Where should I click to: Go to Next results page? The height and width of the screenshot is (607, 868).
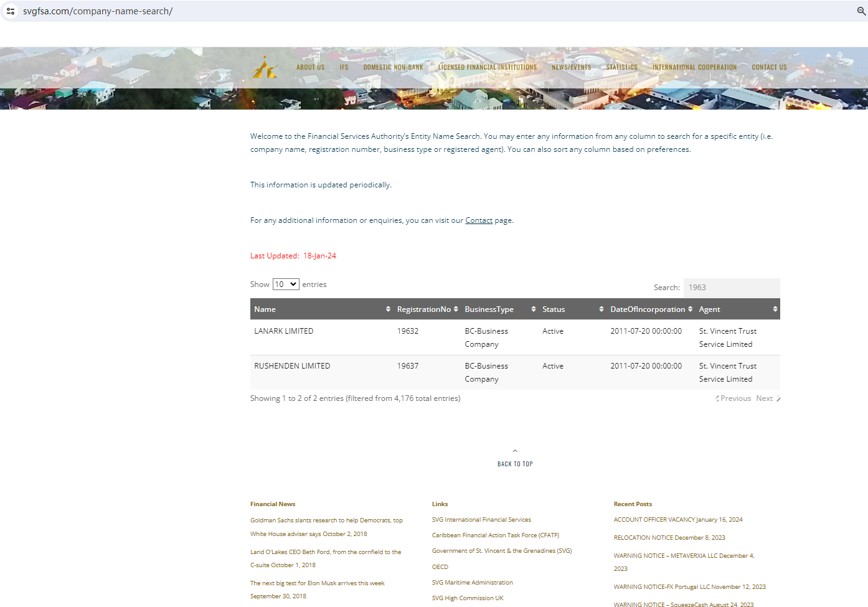(x=768, y=398)
